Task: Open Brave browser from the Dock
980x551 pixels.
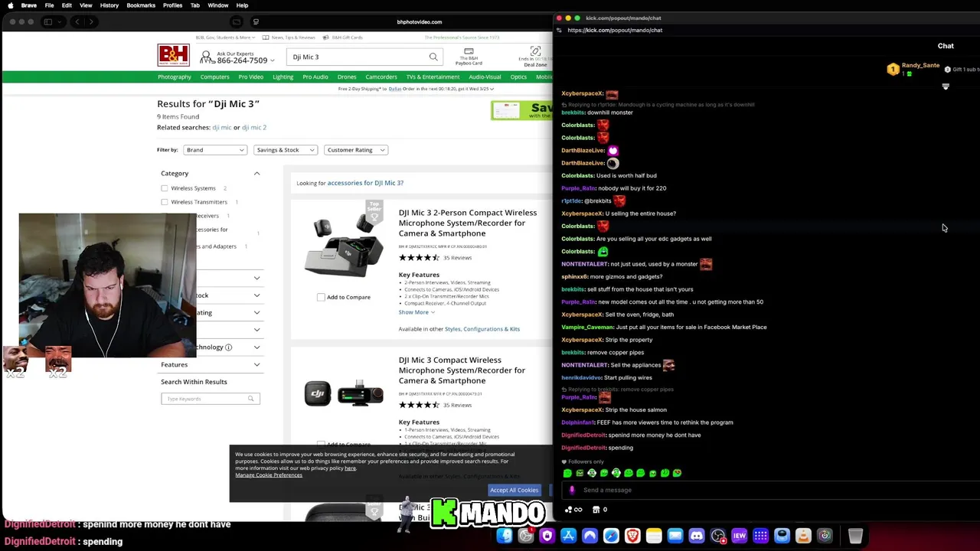Action: 632,536
